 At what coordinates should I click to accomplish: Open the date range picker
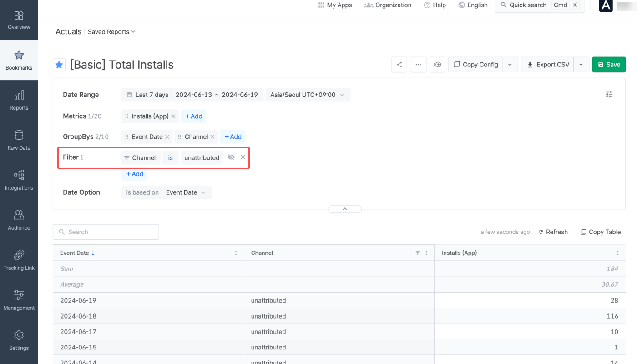click(x=192, y=95)
